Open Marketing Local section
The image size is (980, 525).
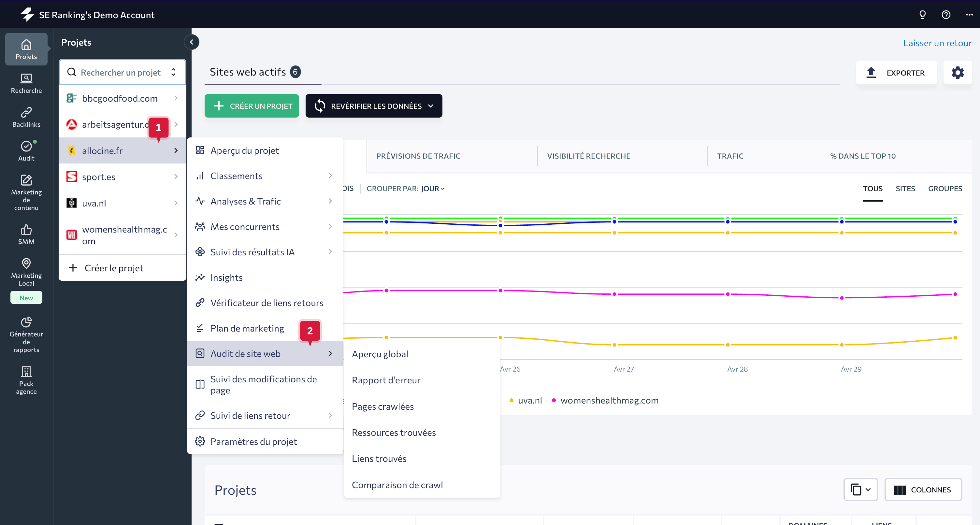(26, 272)
